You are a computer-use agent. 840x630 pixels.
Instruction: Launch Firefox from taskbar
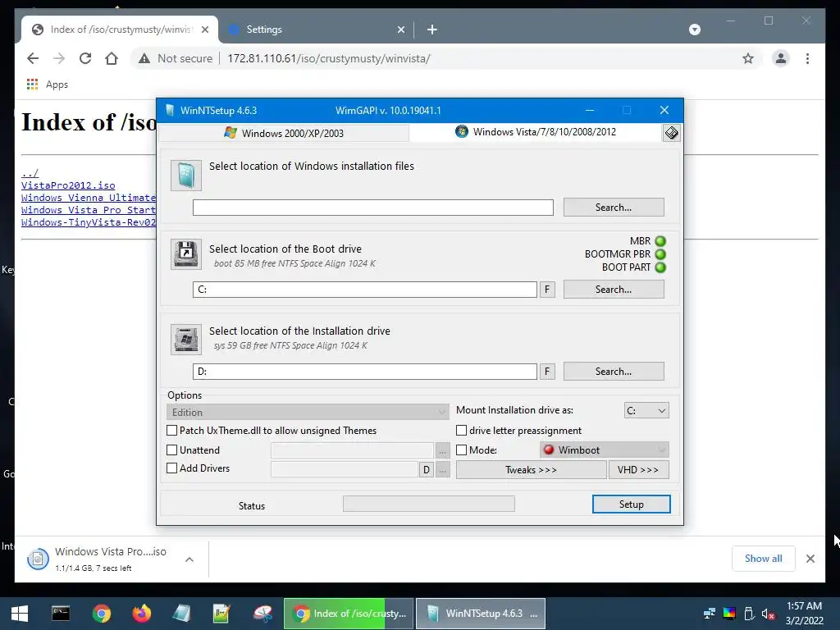click(x=141, y=614)
